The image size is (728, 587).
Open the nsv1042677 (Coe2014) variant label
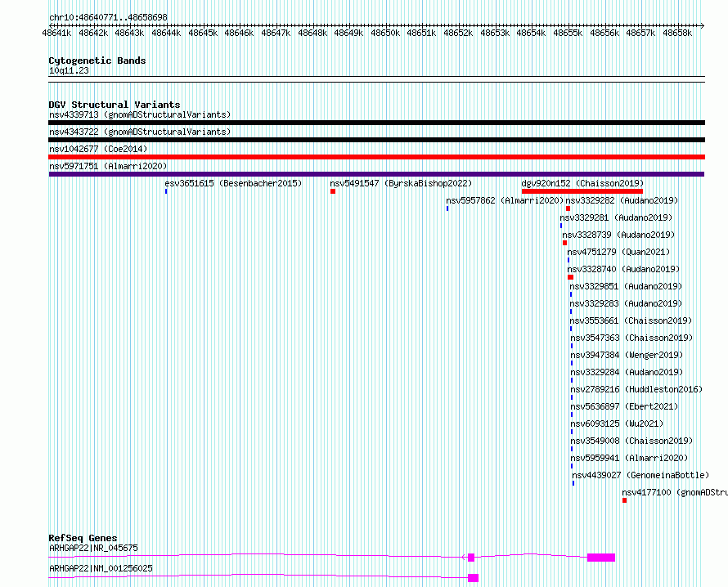[98, 149]
